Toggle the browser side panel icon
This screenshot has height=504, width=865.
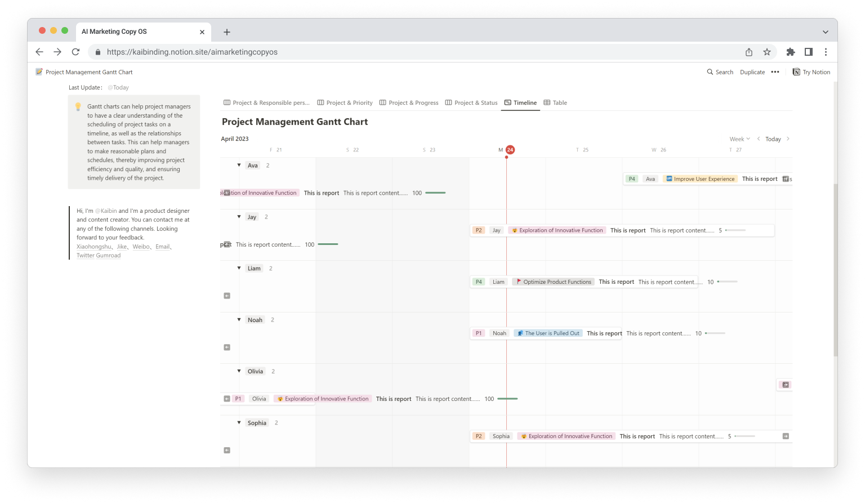(809, 52)
